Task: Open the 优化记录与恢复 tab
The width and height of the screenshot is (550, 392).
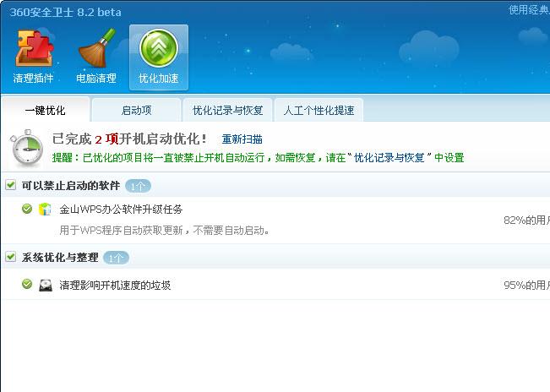Action: [227, 110]
